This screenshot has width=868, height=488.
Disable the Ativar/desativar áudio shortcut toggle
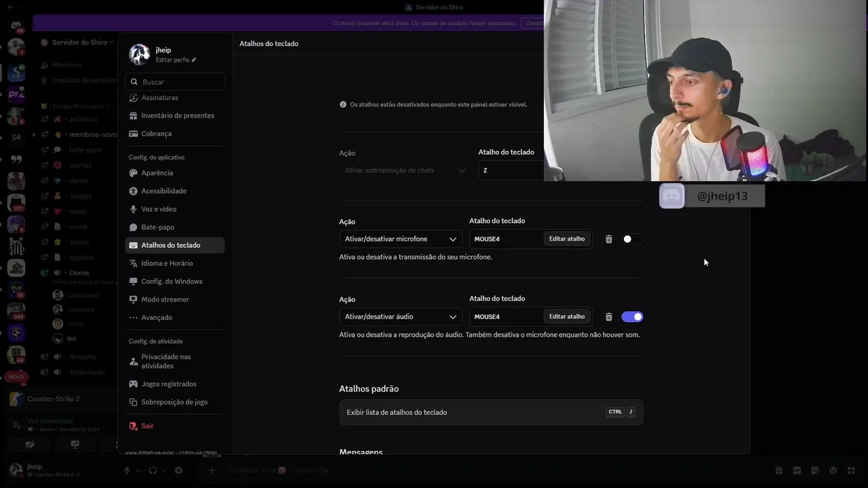631,317
